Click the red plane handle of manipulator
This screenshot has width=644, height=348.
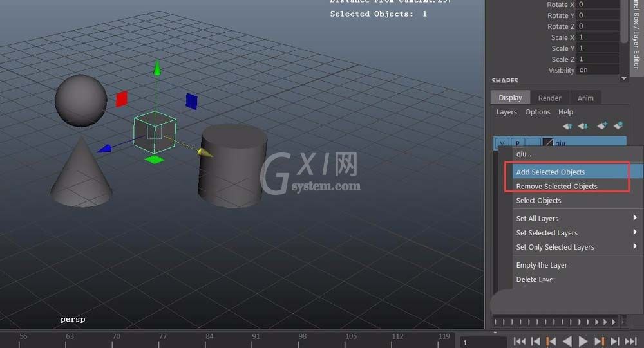(x=122, y=99)
